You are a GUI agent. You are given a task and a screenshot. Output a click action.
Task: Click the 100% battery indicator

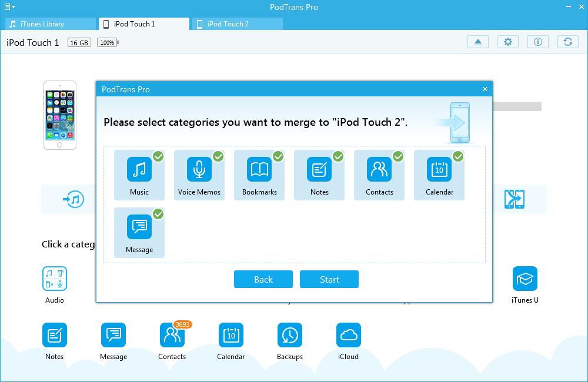pos(108,42)
